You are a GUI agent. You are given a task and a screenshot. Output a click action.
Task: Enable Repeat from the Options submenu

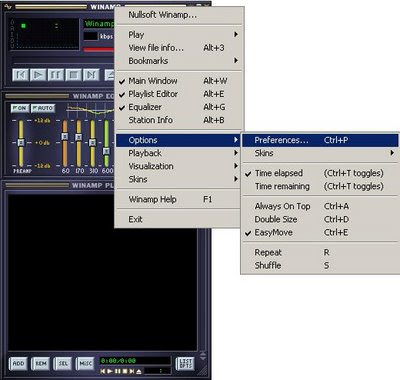point(320,253)
